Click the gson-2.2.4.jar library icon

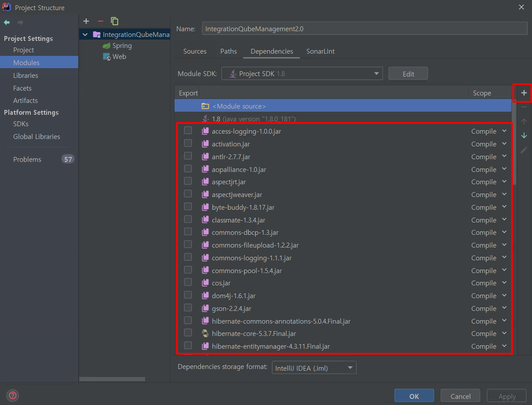tap(205, 308)
